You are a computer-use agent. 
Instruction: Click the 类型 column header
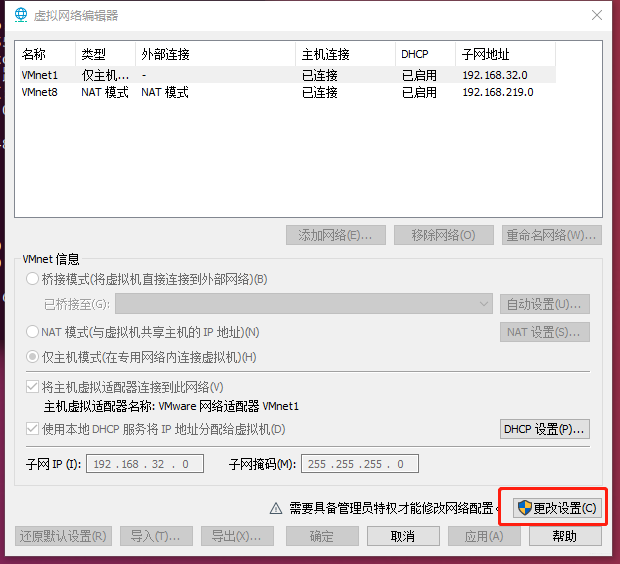click(x=105, y=54)
